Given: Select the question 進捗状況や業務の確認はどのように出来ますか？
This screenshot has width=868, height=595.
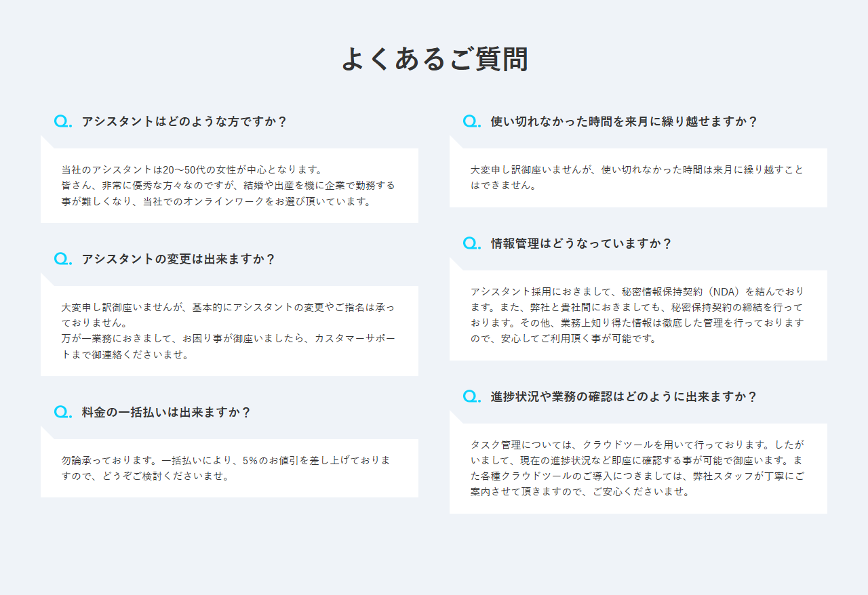Looking at the screenshot, I should (624, 397).
